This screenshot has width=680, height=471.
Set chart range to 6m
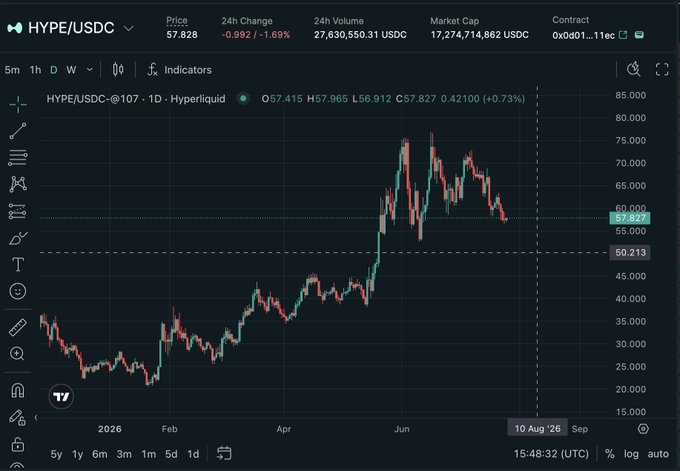(x=100, y=454)
